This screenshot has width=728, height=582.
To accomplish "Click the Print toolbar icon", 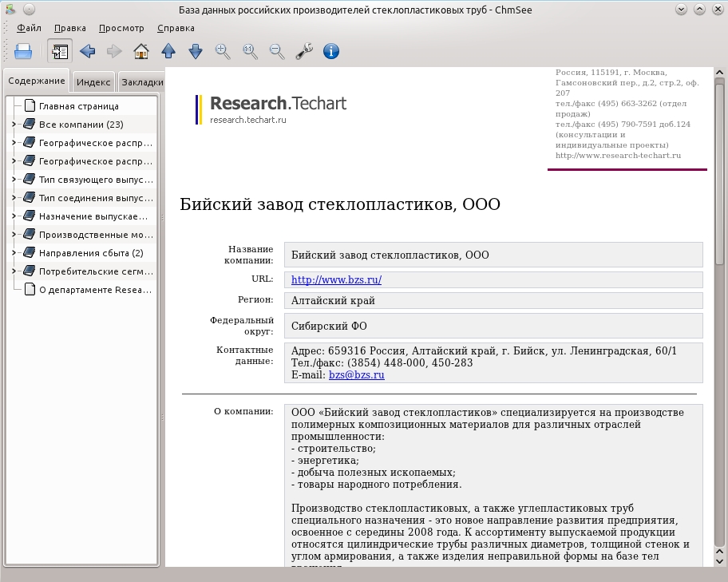I will click(x=23, y=51).
